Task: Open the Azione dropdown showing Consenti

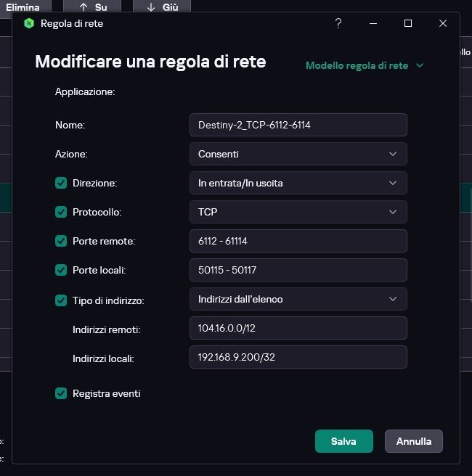Action: (298, 154)
